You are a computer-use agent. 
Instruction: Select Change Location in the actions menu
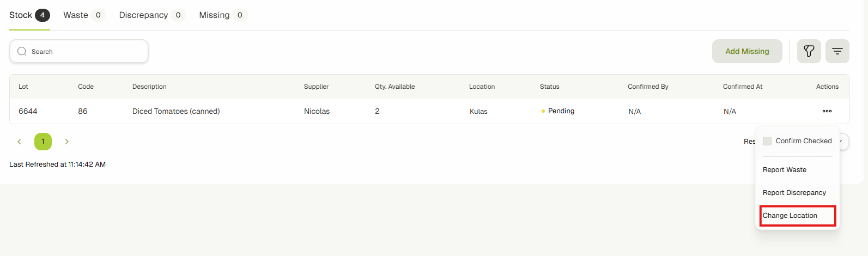(x=790, y=216)
